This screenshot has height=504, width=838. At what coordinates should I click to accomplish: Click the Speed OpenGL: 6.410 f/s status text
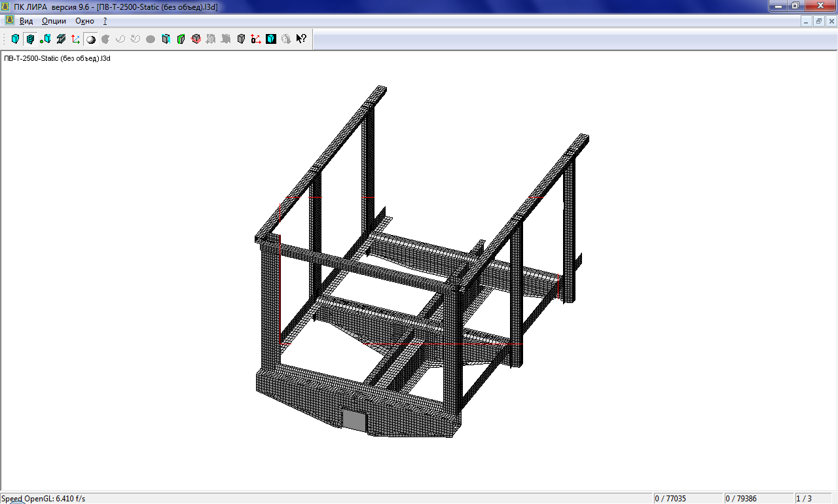tap(43, 499)
